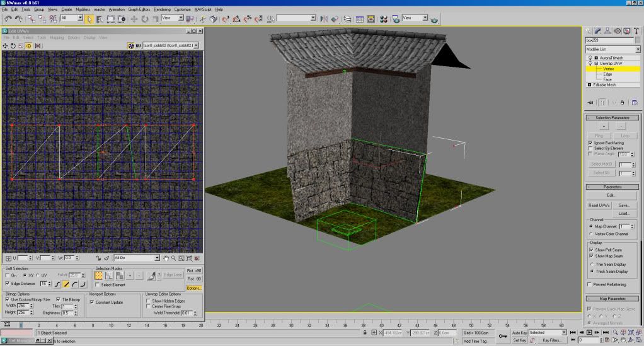Activate the Select Object arrow tool

(89, 19)
